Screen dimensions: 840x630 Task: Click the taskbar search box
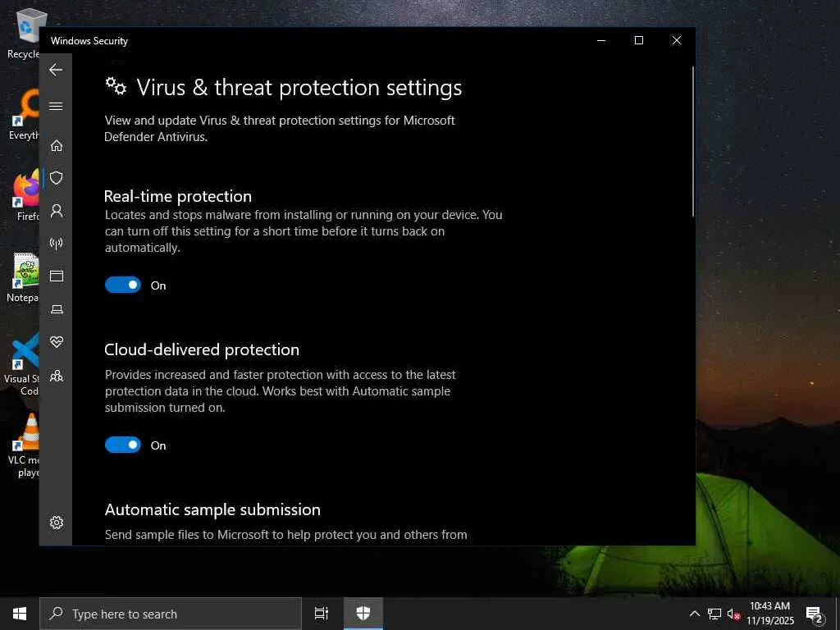(171, 614)
